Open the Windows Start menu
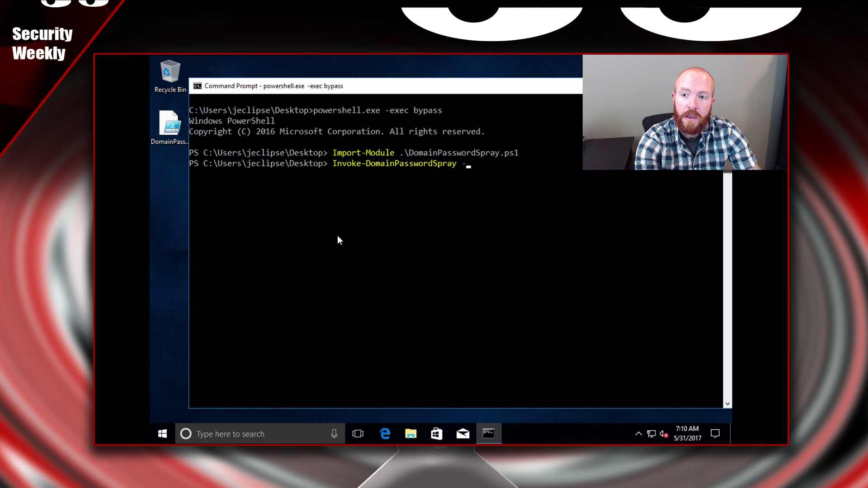Viewport: 868px width, 488px height. coord(163,434)
